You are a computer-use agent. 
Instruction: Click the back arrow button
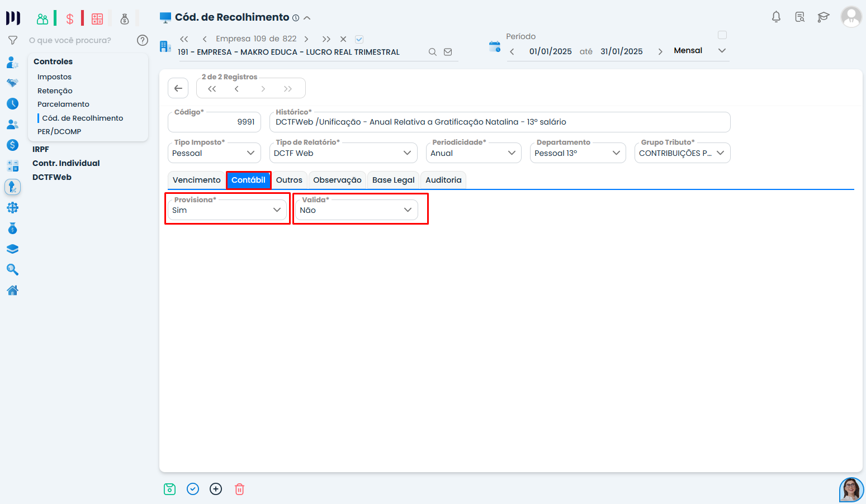pyautogui.click(x=178, y=88)
